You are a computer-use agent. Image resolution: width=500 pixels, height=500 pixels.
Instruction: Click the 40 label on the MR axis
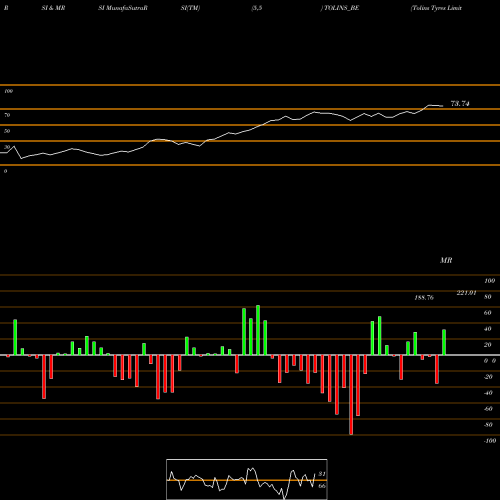488,329
